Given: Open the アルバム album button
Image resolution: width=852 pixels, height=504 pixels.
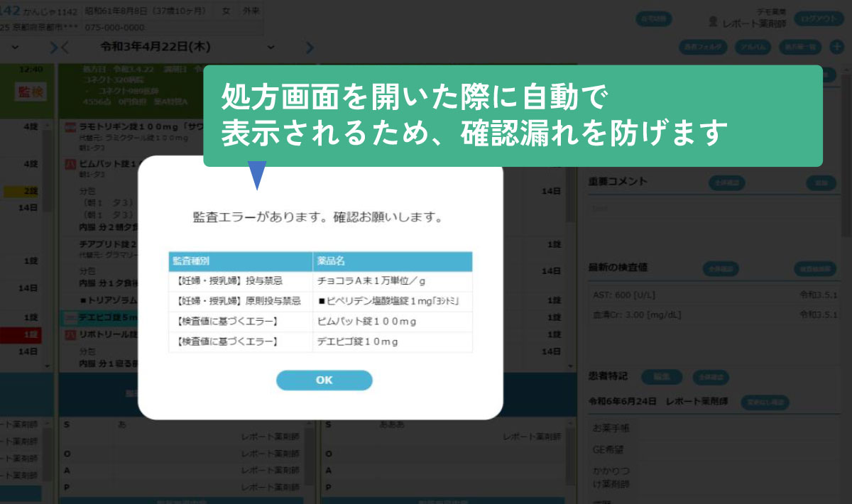Looking at the screenshot, I should click(753, 46).
